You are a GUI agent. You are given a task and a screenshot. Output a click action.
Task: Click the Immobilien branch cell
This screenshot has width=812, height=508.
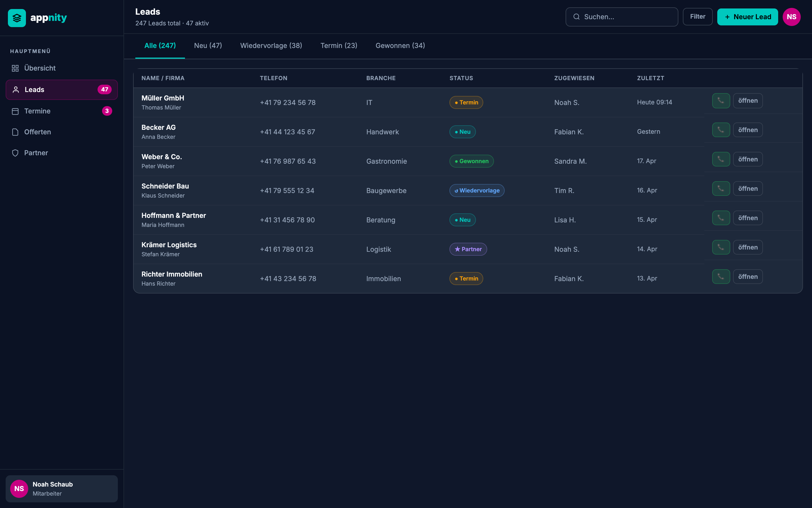pyautogui.click(x=383, y=279)
